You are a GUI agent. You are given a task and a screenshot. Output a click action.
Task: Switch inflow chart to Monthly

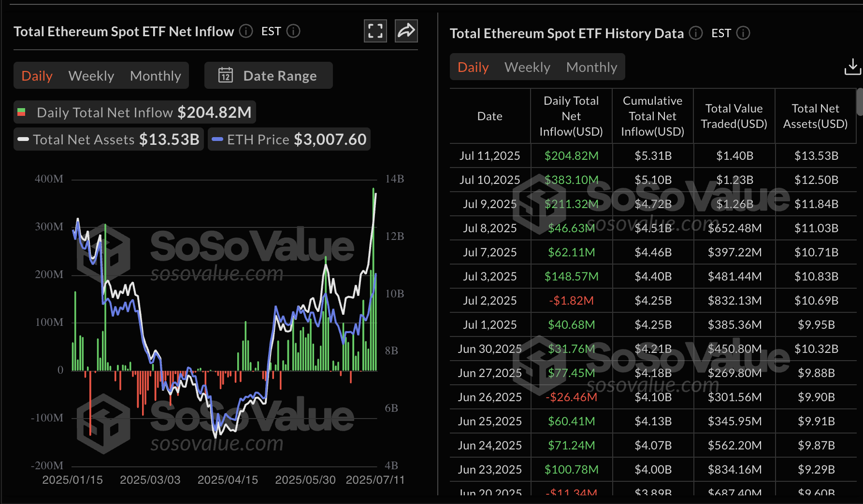(156, 75)
